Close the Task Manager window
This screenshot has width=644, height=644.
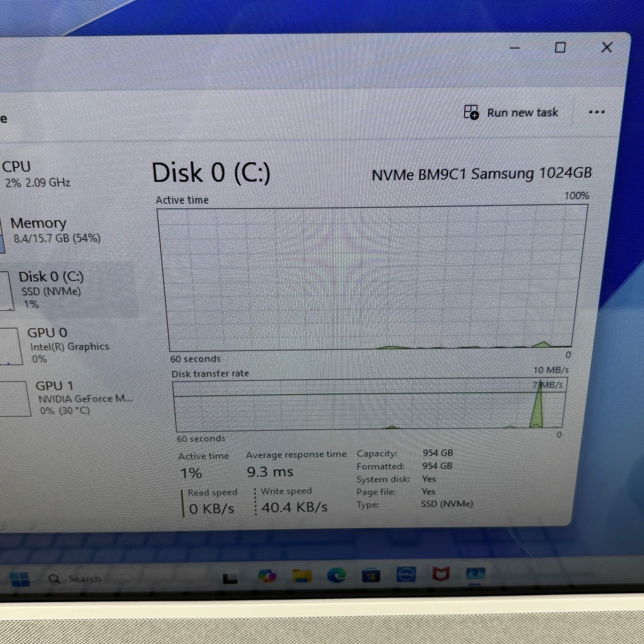tap(607, 47)
